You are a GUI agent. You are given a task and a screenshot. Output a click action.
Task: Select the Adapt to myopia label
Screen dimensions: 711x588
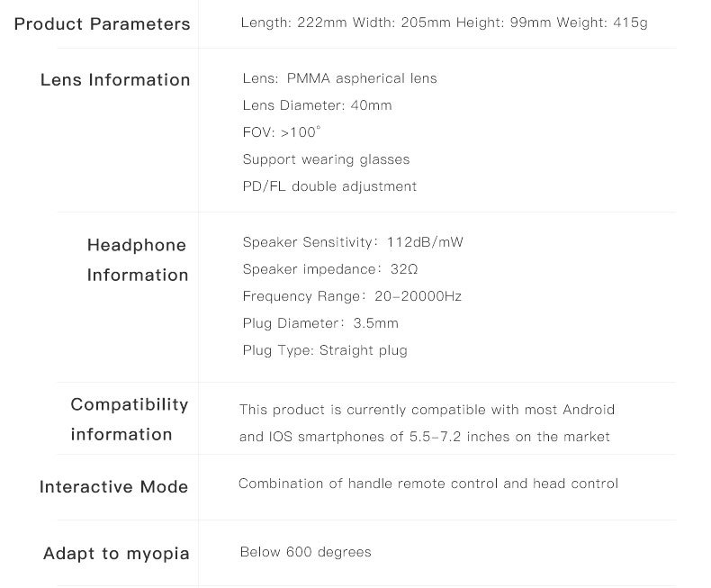116,553
